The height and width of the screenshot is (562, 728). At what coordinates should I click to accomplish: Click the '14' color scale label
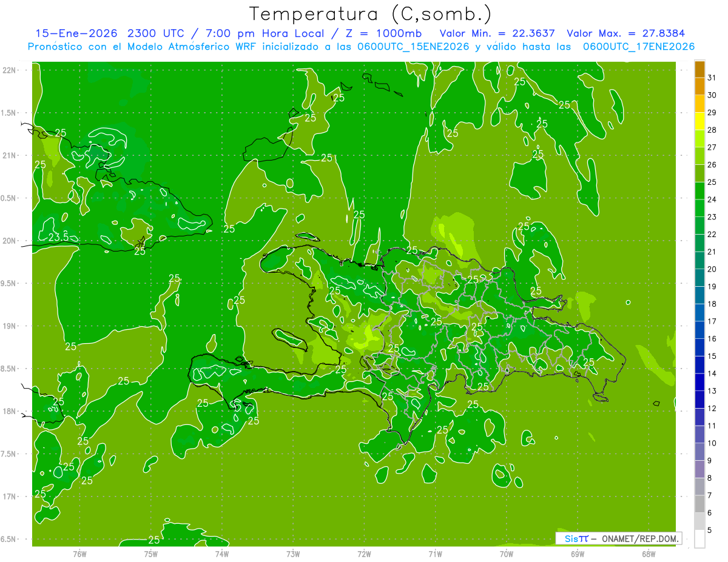712,373
